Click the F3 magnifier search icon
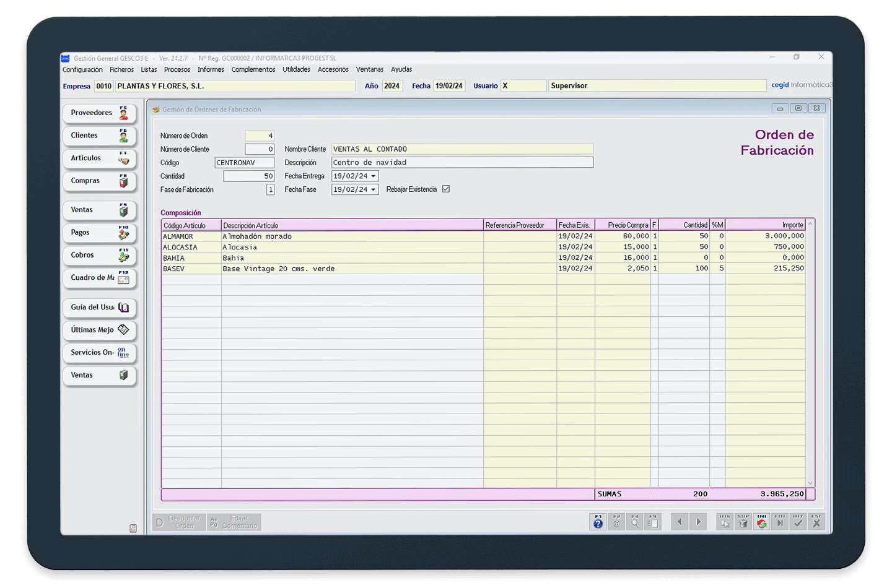This screenshot has width=892, height=588. [635, 522]
